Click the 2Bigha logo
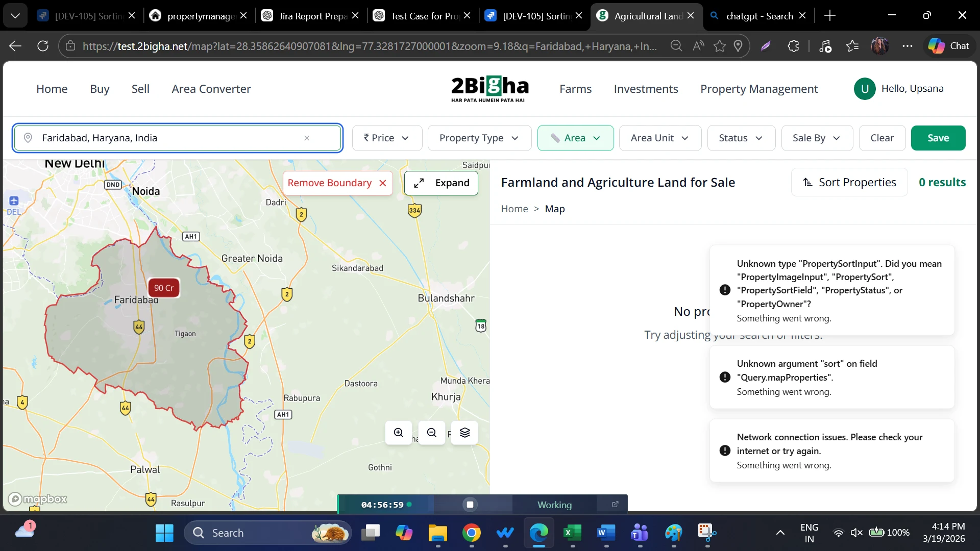This screenshot has width=980, height=551. point(489,89)
